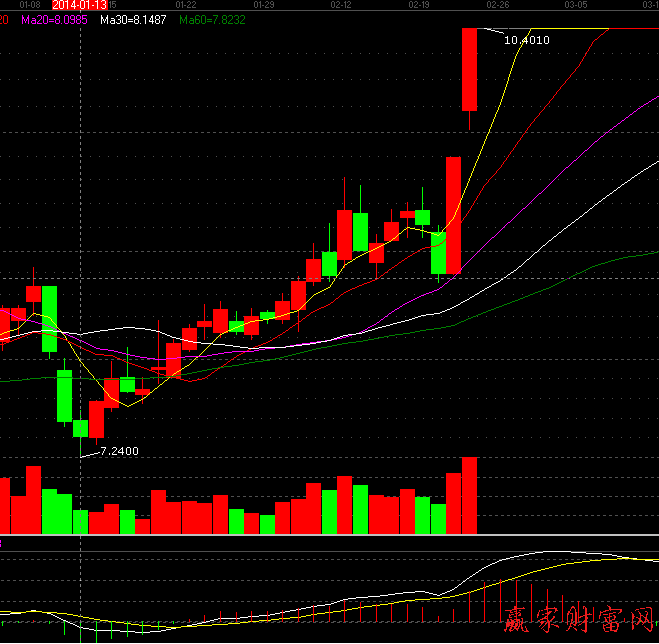Pick the 02-19 date on time axis
The width and height of the screenshot is (659, 644).
(x=419, y=5)
